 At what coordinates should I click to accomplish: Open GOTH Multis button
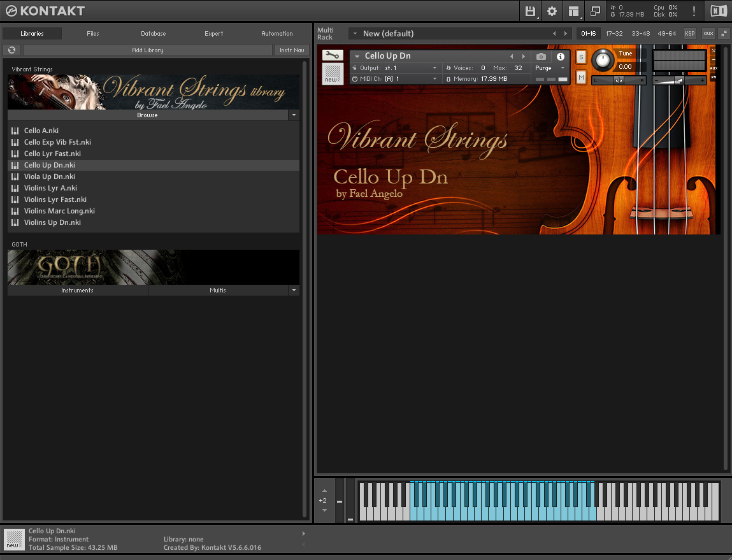(218, 291)
